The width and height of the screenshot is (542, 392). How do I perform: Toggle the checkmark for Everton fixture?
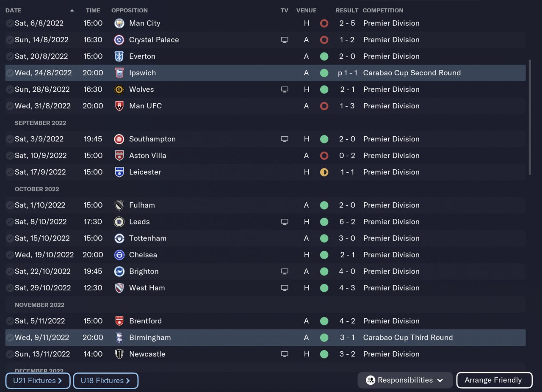point(10,56)
